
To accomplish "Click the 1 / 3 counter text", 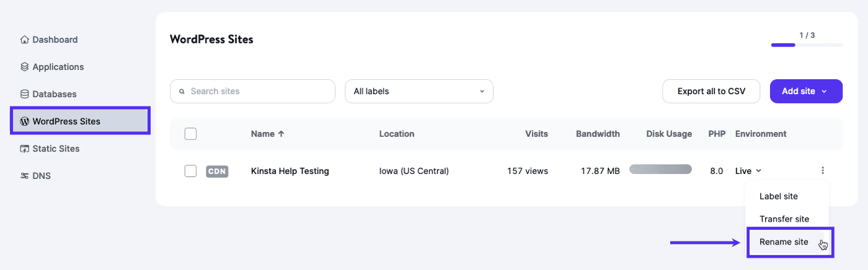I will coord(807,35).
